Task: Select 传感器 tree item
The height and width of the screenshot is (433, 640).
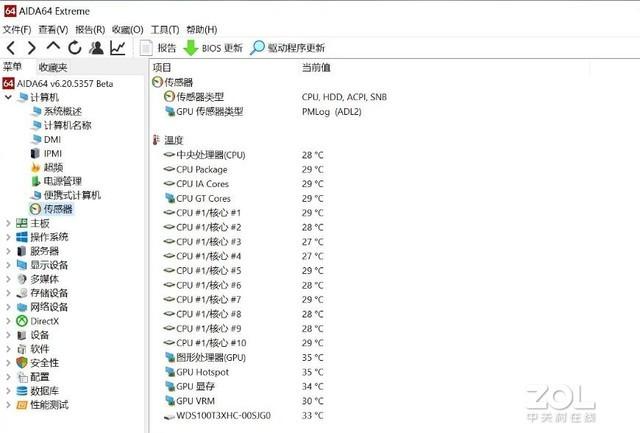Action: point(51,209)
